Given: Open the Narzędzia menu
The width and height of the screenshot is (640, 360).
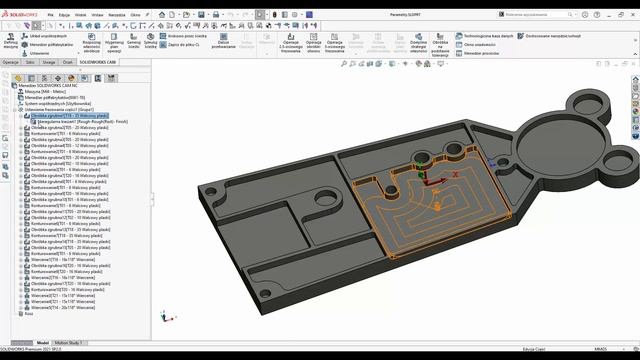Looking at the screenshot, I should pos(117,15).
